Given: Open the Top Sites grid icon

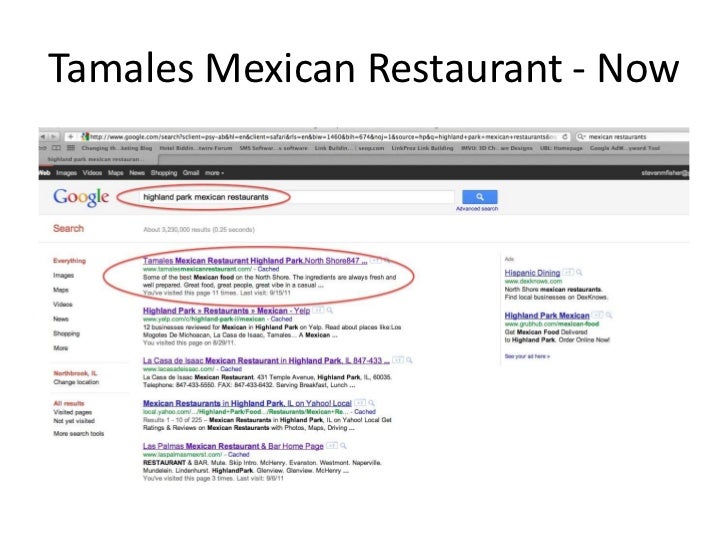Looking at the screenshot, I should click(x=71, y=148).
